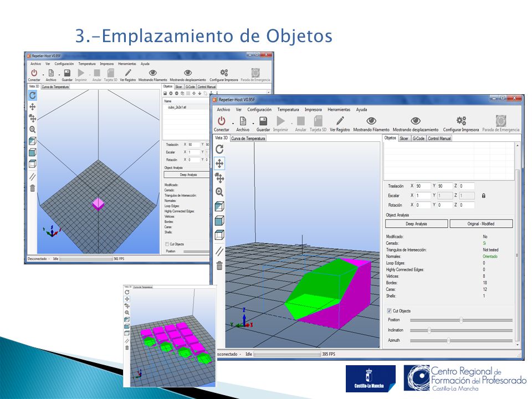
Task: Open Imprimir dropdown arrow in front window
Action: coord(291,123)
